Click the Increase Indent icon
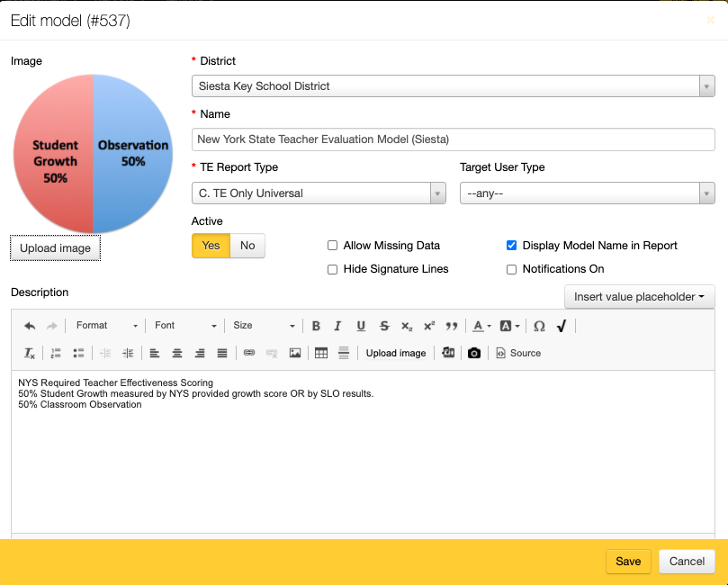 [x=128, y=354]
